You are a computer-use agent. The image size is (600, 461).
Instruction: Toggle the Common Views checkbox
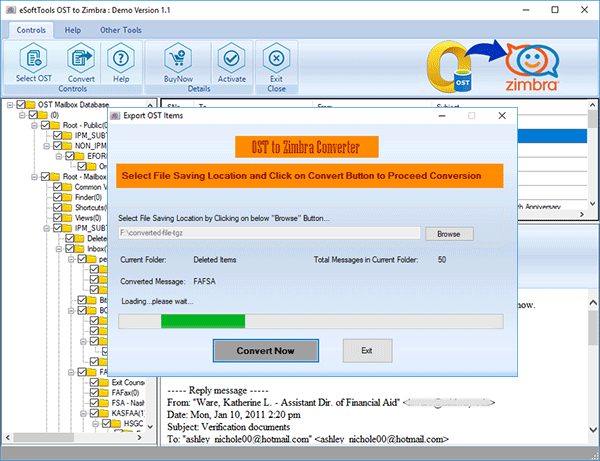(x=58, y=187)
